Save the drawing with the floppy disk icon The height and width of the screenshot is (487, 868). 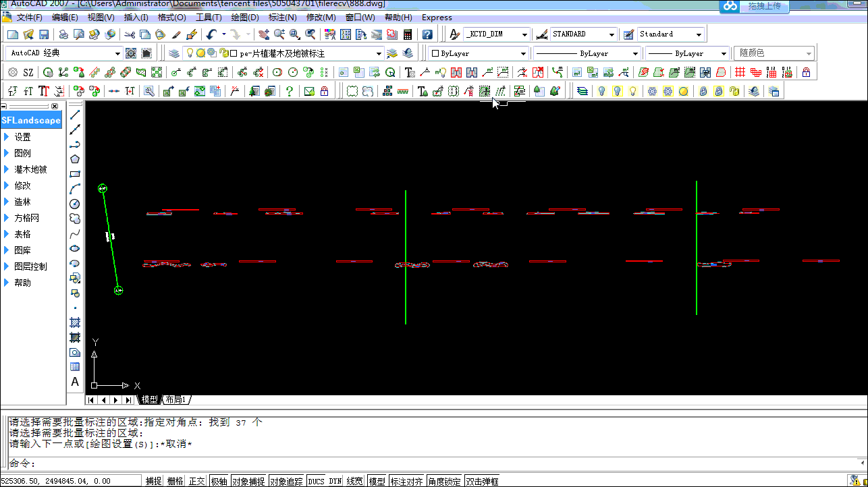tap(44, 34)
